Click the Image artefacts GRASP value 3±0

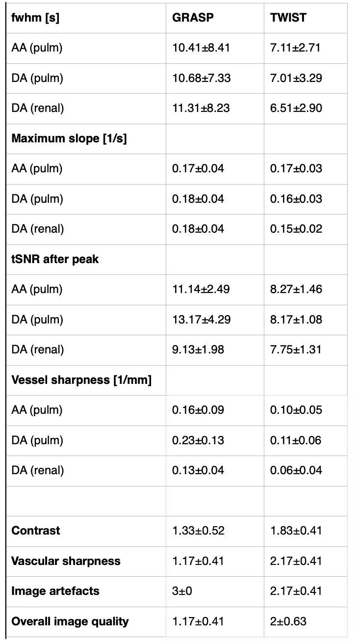click(x=182, y=591)
